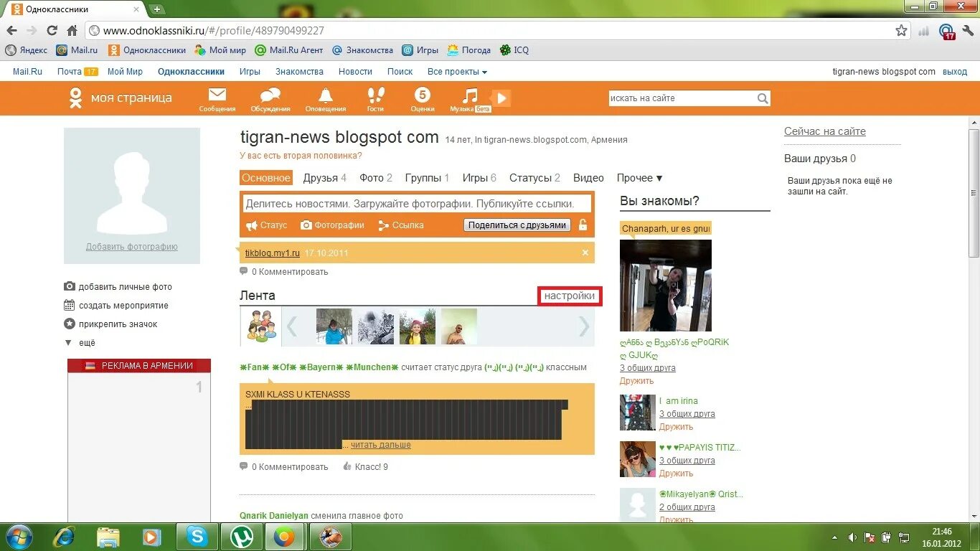The image size is (980, 551).
Task: Open Лента настройки link
Action: (570, 296)
